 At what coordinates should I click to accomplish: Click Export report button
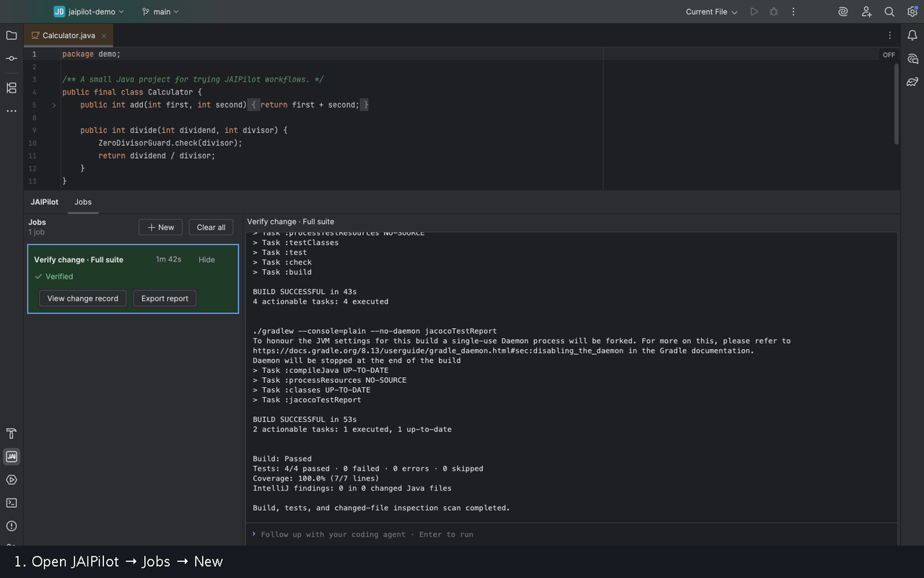click(x=165, y=298)
